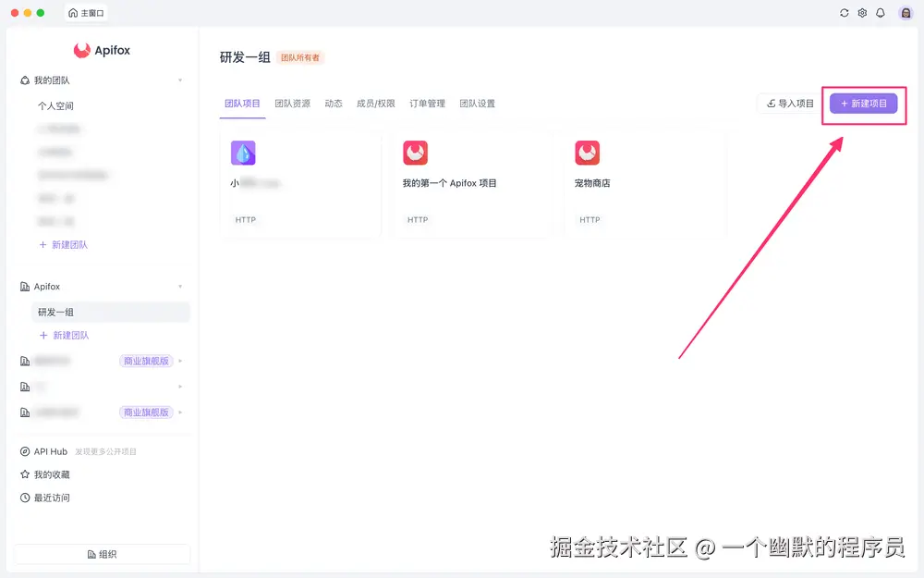The image size is (924, 578).
Task: Click the blue droplet project icon
Action: click(x=243, y=153)
